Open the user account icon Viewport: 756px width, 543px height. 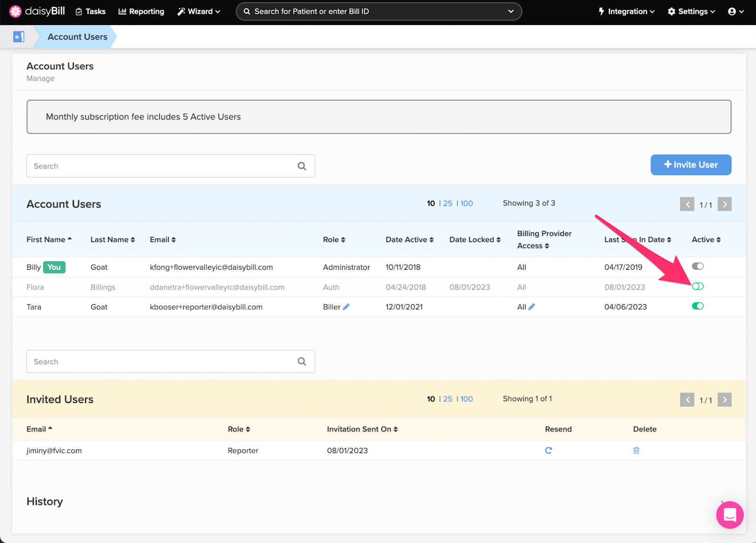[732, 11]
